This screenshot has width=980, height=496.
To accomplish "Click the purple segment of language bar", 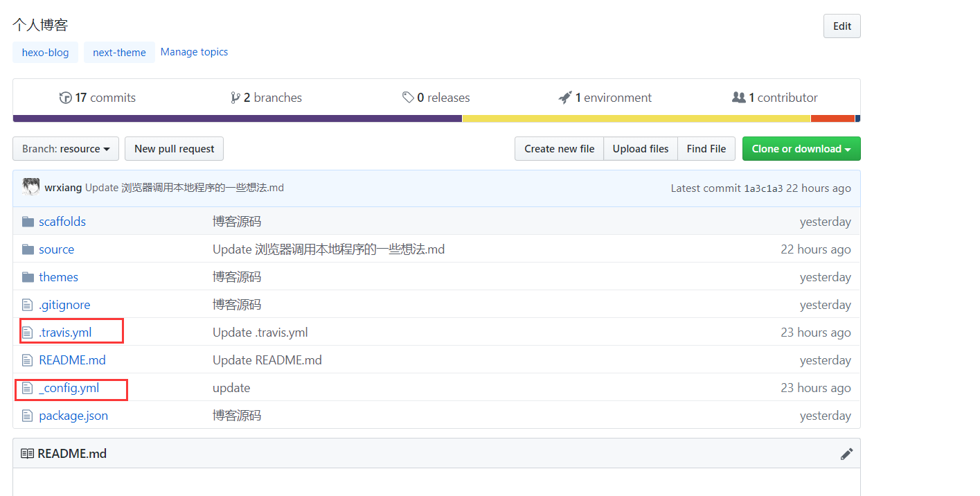I will (x=238, y=118).
